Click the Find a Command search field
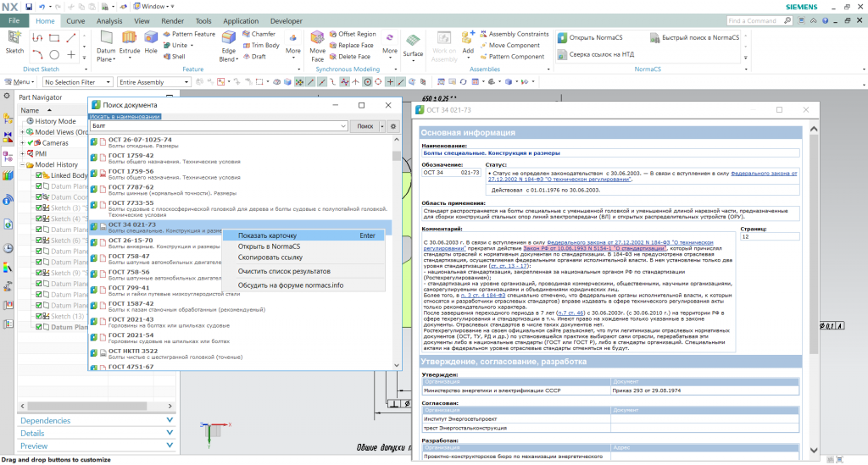Screen dimensions: 868x465 click(754, 20)
